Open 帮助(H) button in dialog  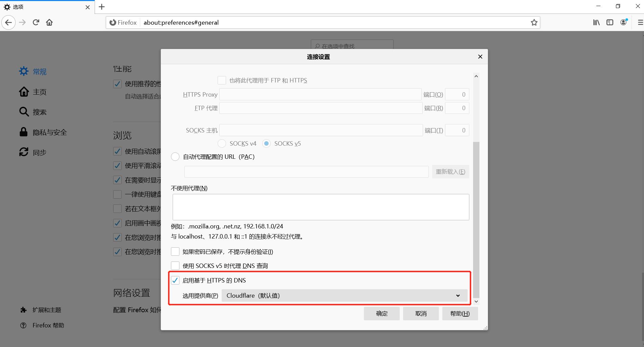coord(460,314)
